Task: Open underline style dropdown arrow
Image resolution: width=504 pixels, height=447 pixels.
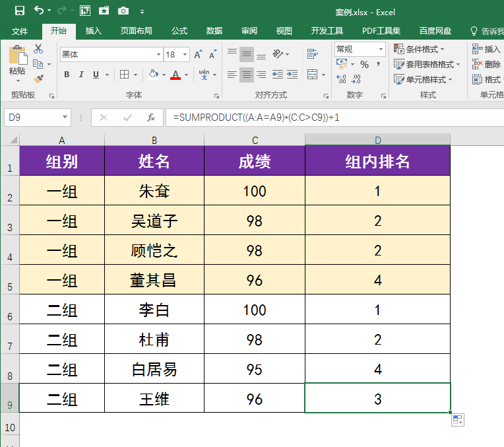Action: pyautogui.click(x=107, y=75)
